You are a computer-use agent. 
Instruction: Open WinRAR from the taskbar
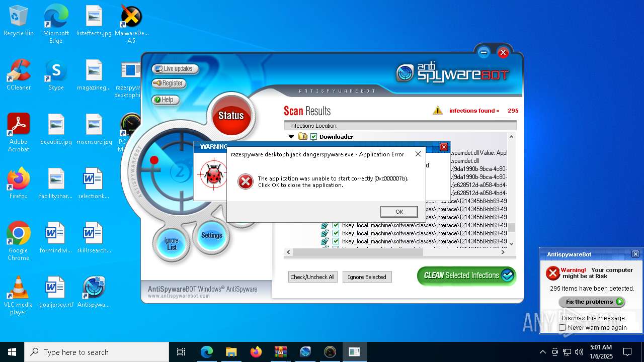[280, 352]
